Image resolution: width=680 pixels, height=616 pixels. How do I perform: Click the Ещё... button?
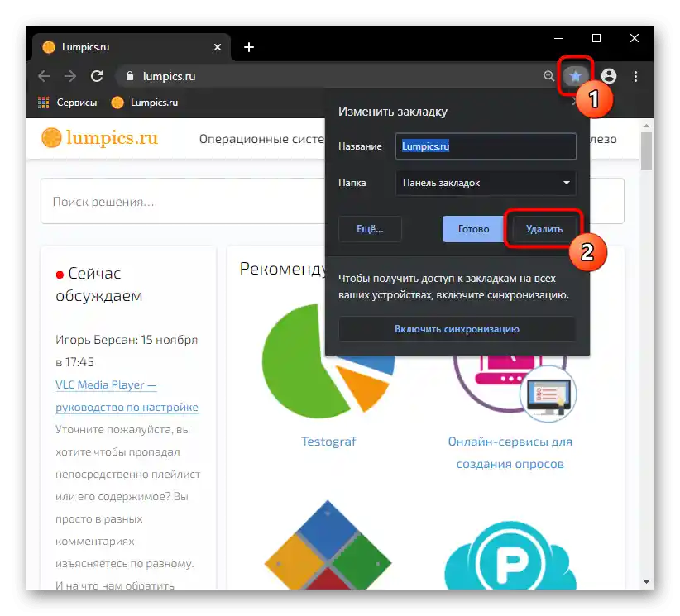[370, 229]
